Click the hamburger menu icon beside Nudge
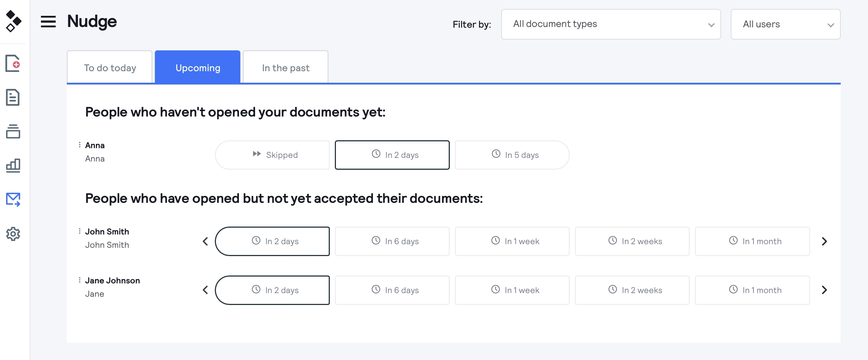The image size is (868, 360). [48, 22]
